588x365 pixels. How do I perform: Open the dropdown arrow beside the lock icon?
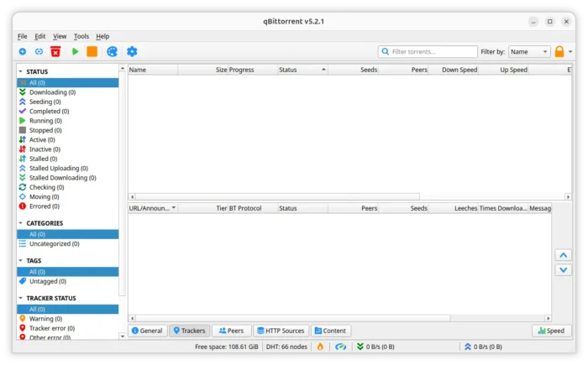pyautogui.click(x=570, y=52)
